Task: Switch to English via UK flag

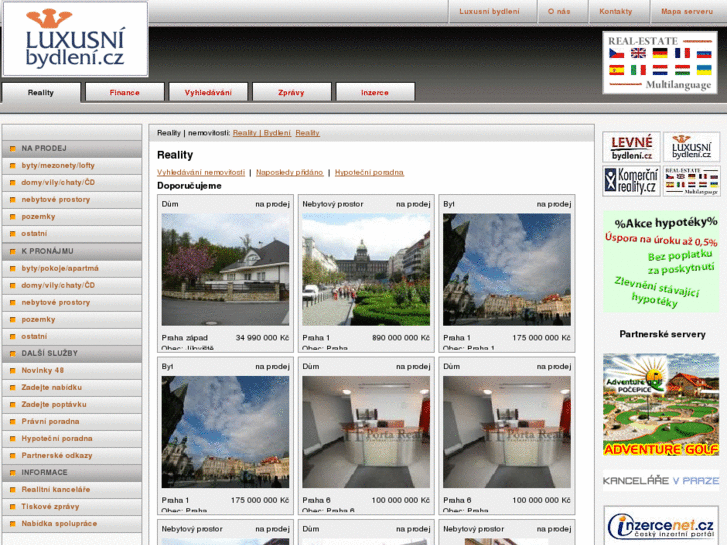Action: click(638, 54)
